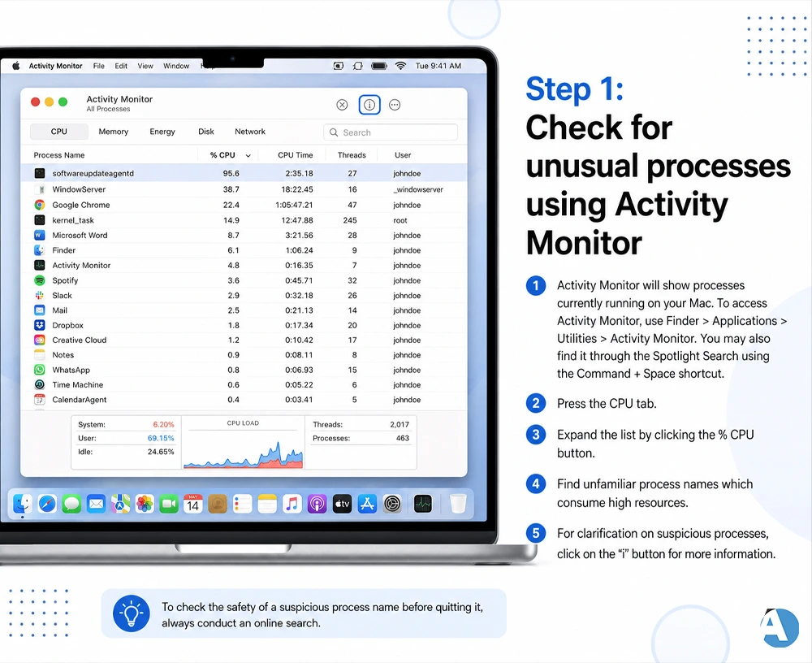Image resolution: width=812 pixels, height=663 pixels.
Task: Click the menu bar clock Tue 9:41 AM
Action: (x=438, y=66)
